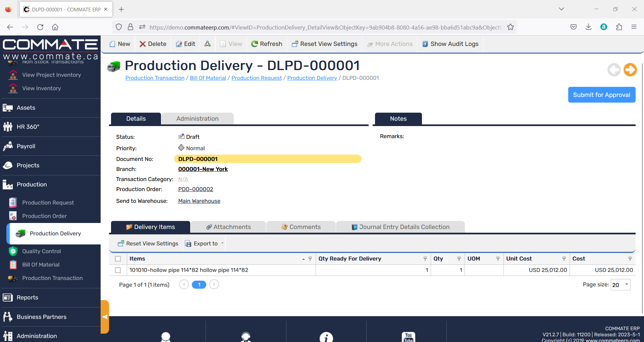
Task: Open Bill Of Material in sidebar
Action: click(x=41, y=265)
